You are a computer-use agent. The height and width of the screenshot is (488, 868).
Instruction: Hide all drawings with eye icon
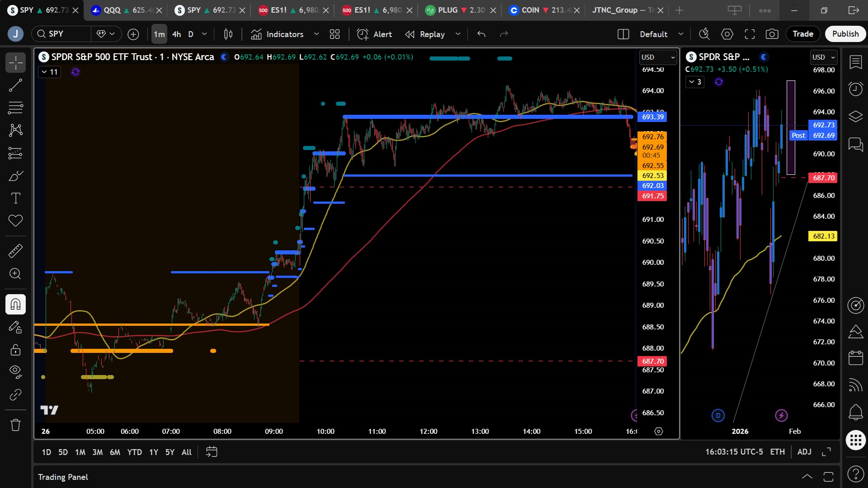pyautogui.click(x=15, y=371)
